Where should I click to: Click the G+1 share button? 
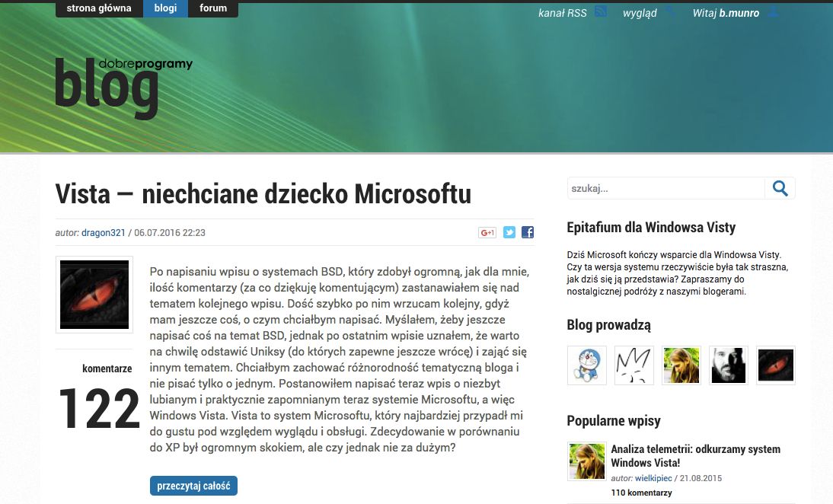[487, 231]
